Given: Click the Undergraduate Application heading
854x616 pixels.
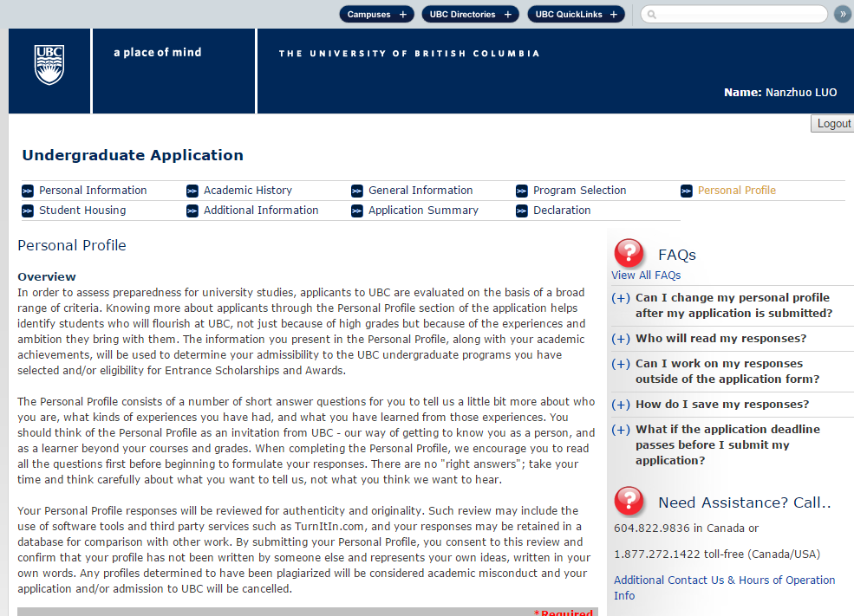Looking at the screenshot, I should coord(133,155).
